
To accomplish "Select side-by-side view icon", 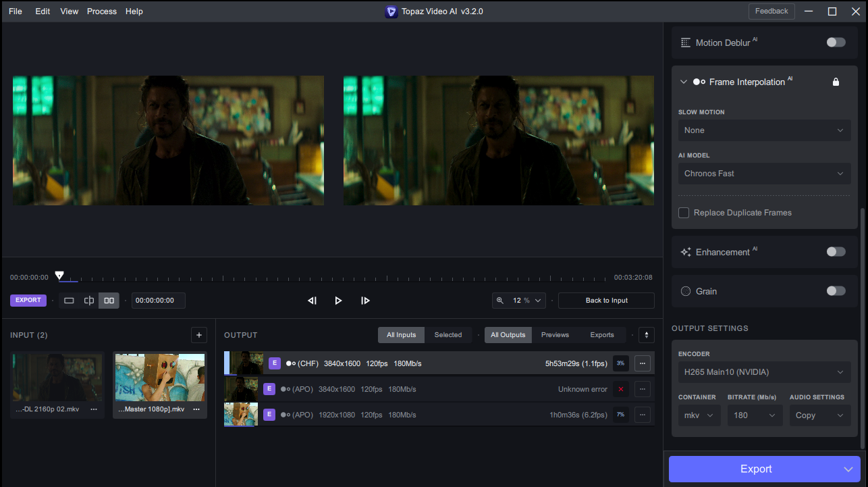I will point(109,301).
